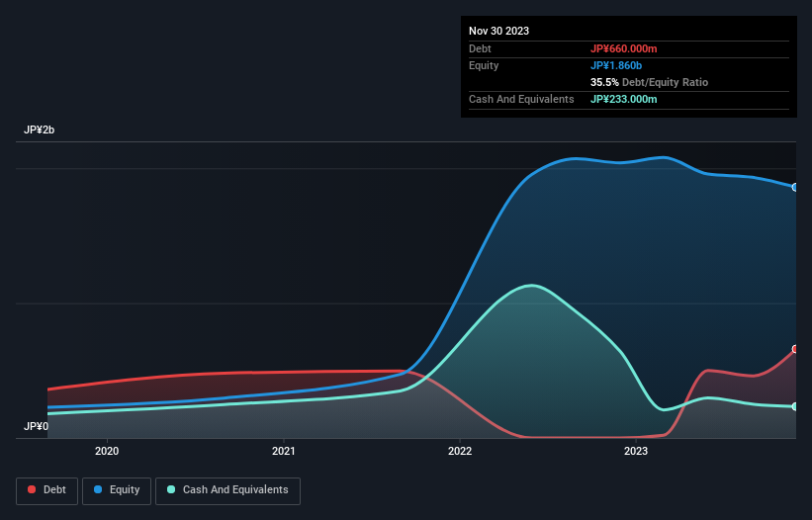Click the red Debt legend dot
Image resolution: width=812 pixels, height=520 pixels.
32,489
